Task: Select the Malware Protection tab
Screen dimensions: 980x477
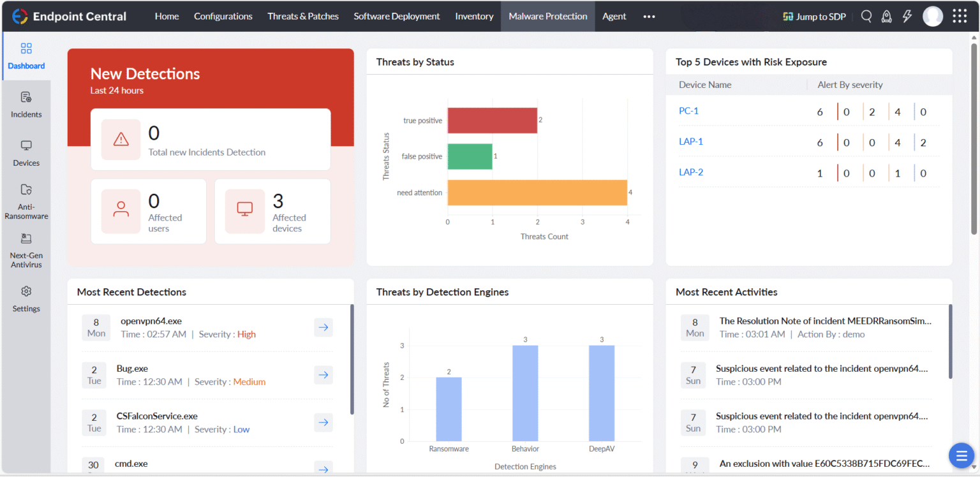Action: (548, 17)
